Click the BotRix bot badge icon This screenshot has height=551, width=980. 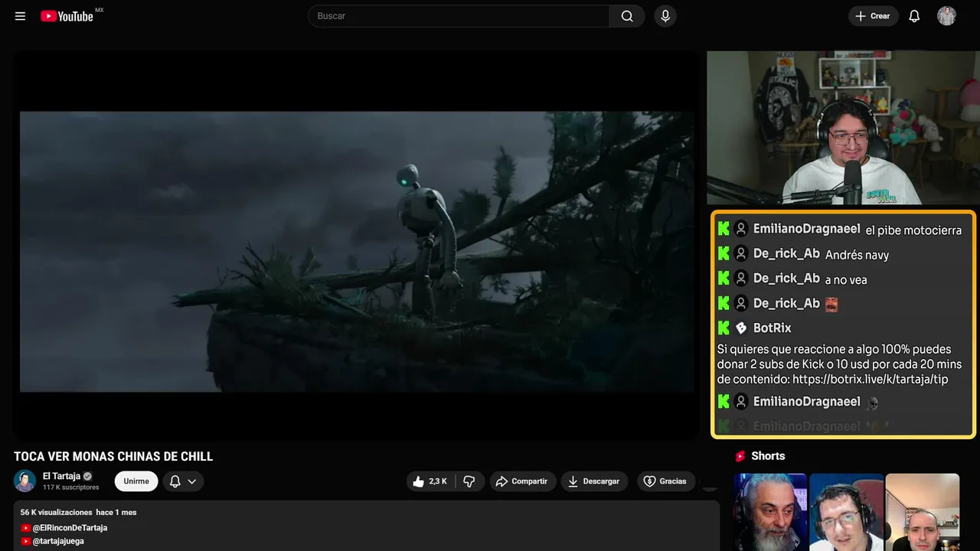740,328
